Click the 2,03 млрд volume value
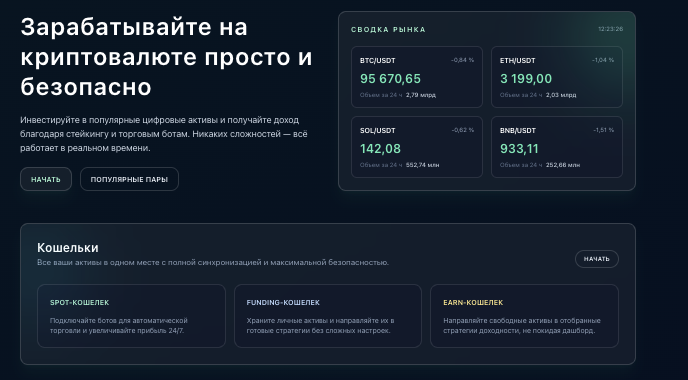This screenshot has height=380, width=688. [x=561, y=95]
